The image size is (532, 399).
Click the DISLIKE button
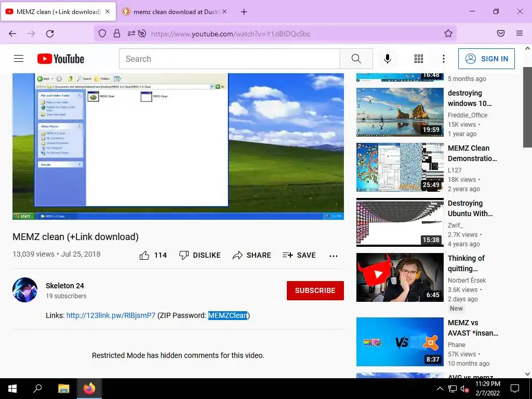click(200, 255)
